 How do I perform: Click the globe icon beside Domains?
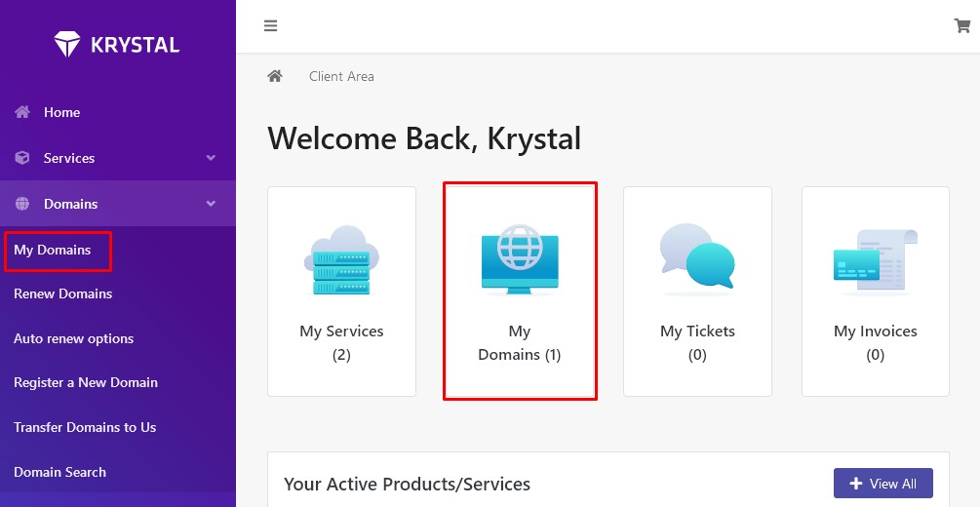22,203
